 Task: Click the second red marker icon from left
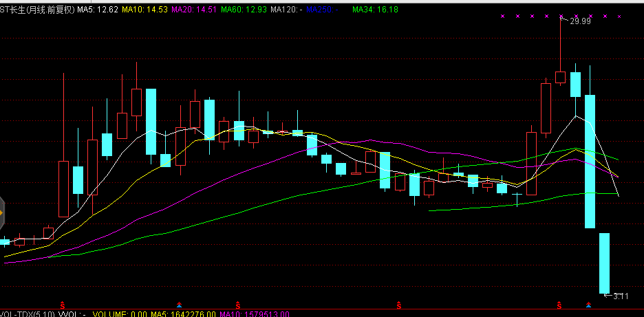coord(238,303)
